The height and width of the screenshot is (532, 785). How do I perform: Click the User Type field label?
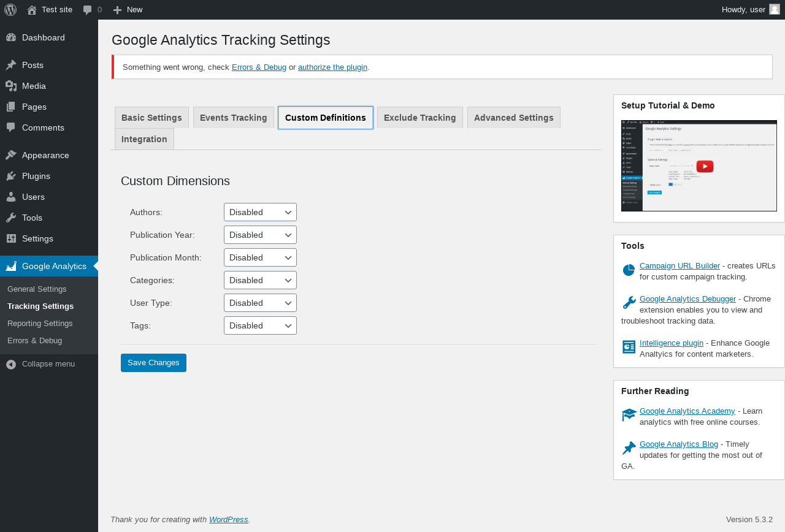[x=151, y=303]
